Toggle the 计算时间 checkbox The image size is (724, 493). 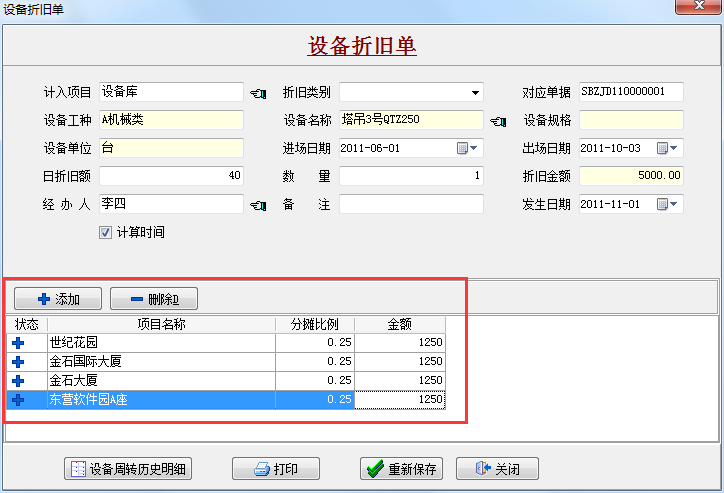[x=105, y=232]
